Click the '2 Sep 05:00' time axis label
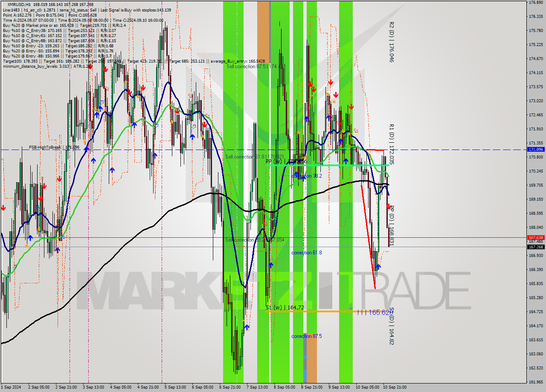Viewport: 546px width, 392px height. (x=39, y=387)
